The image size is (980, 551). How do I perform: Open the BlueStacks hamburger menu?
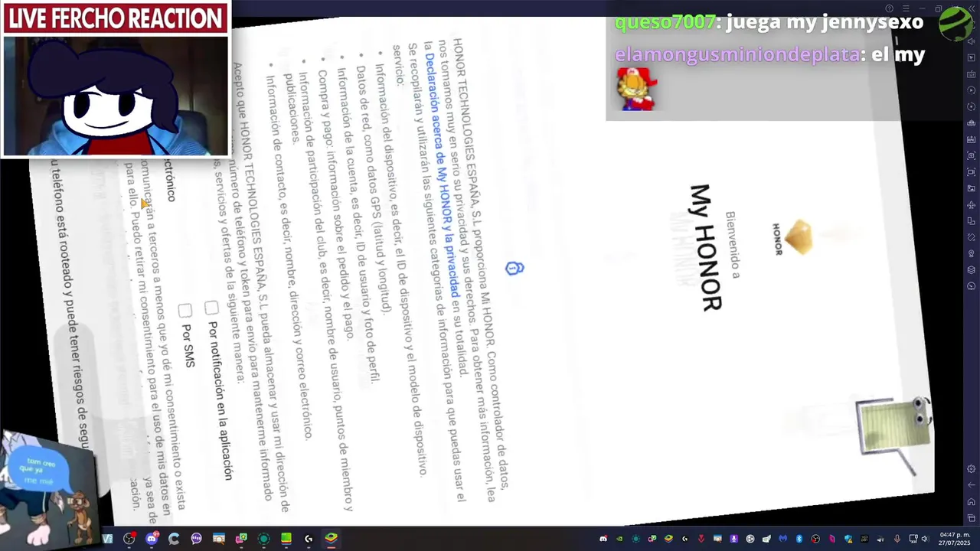click(x=906, y=8)
